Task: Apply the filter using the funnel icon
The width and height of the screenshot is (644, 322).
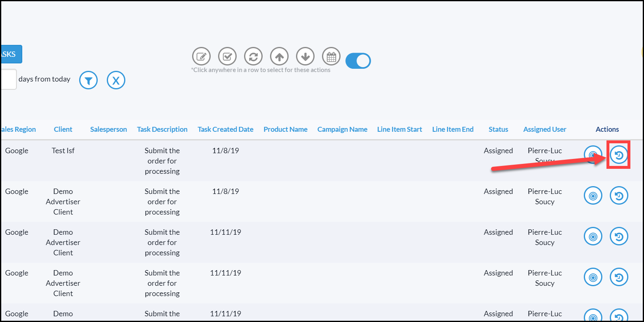Action: [x=89, y=80]
